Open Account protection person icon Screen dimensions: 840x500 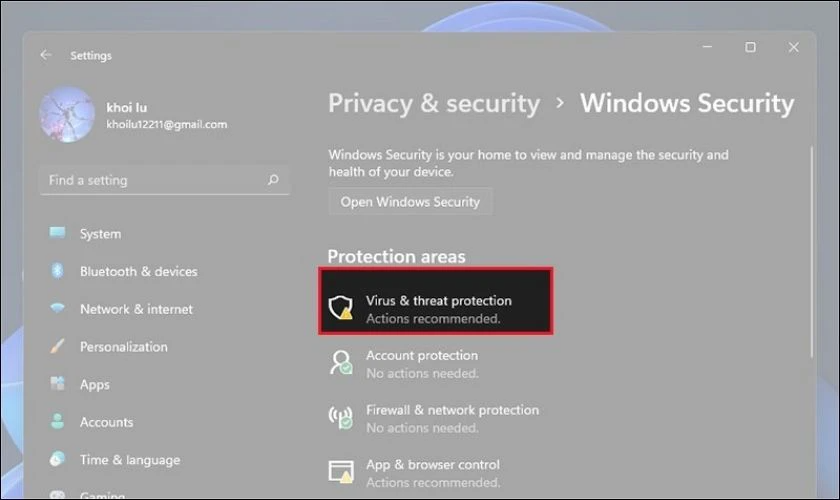tap(341, 363)
